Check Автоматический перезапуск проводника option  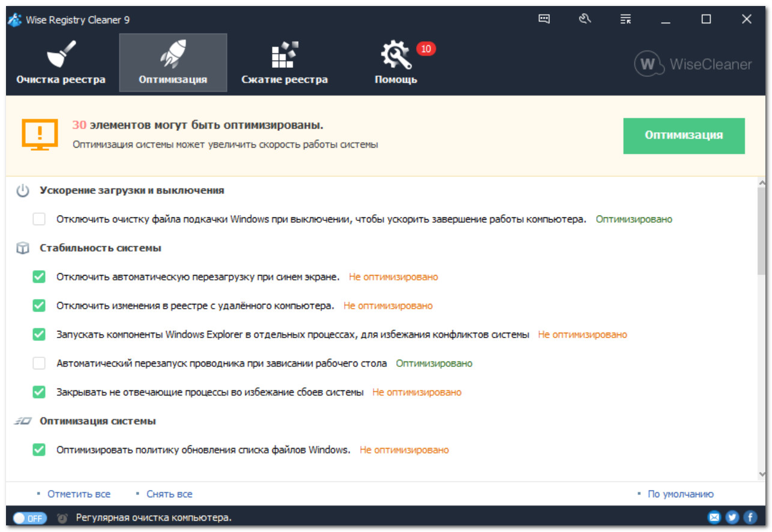point(39,363)
